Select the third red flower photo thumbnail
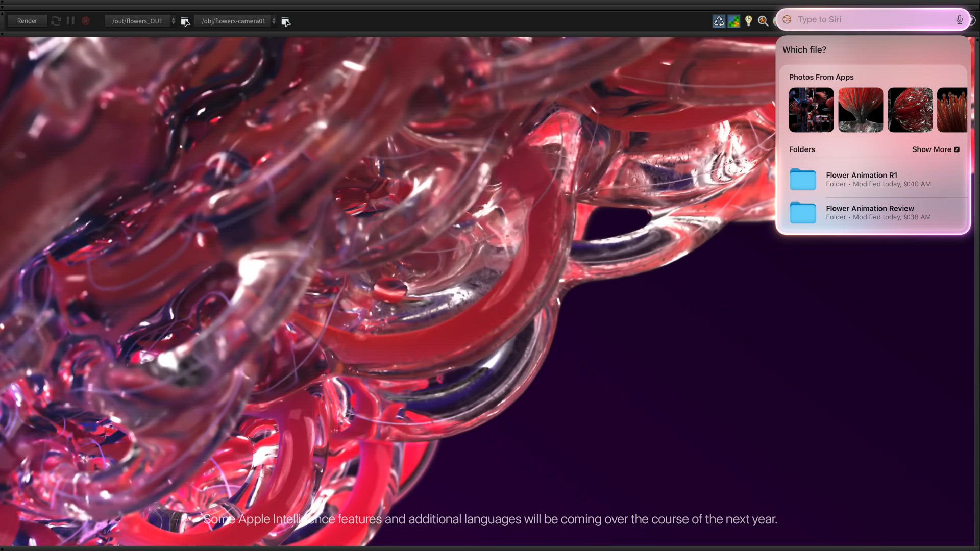This screenshot has height=551, width=980. (910, 110)
